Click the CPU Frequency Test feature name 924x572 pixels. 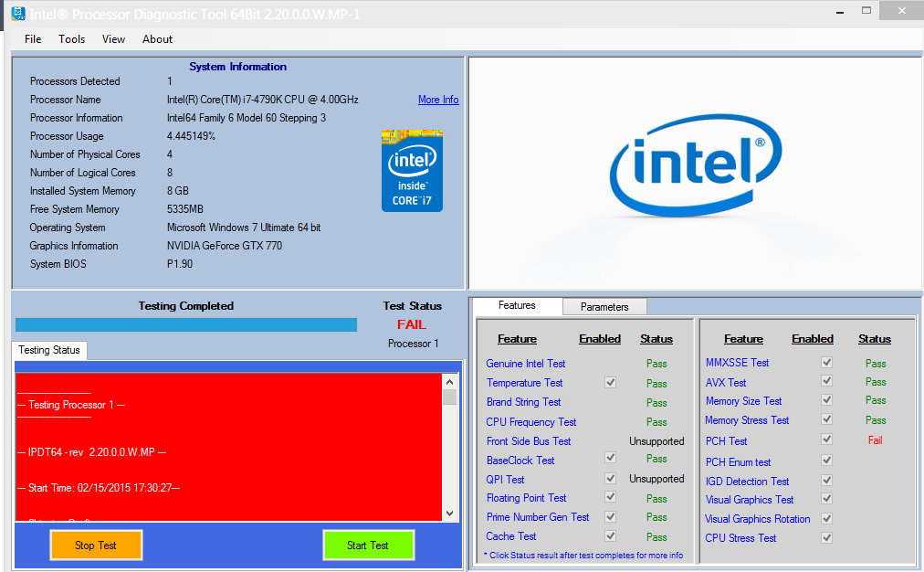531,422
